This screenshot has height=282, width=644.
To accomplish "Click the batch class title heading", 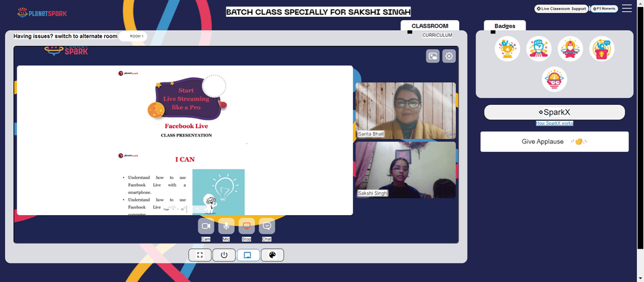I will point(318,12).
